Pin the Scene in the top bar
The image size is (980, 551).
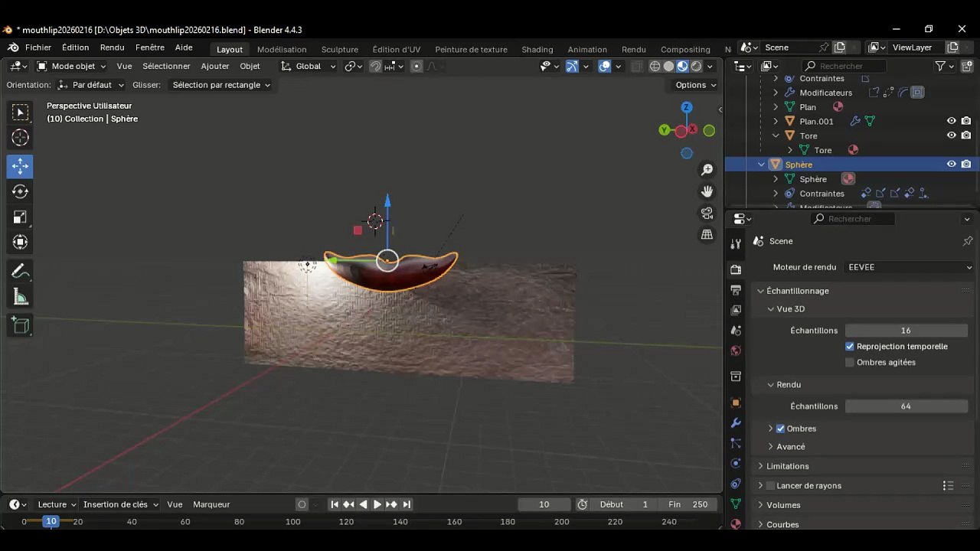pyautogui.click(x=824, y=47)
